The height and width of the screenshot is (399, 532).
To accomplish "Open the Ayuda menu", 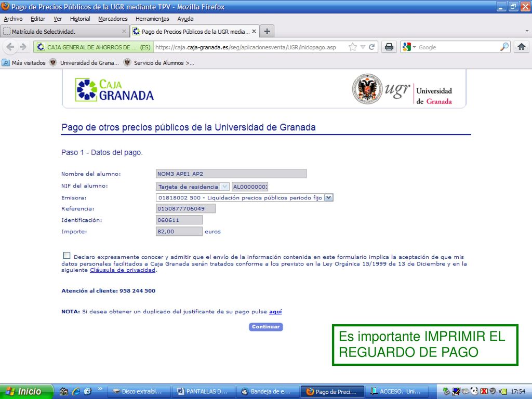I will click(185, 19).
